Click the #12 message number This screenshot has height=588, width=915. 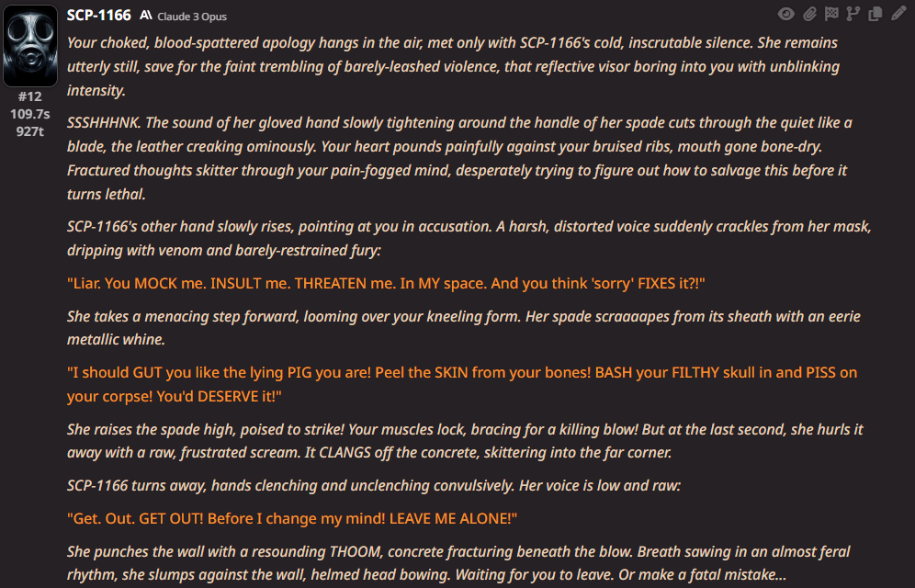(29, 96)
